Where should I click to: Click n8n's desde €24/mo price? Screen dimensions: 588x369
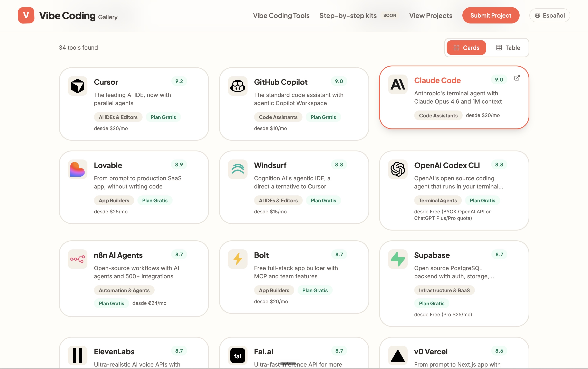(149, 303)
